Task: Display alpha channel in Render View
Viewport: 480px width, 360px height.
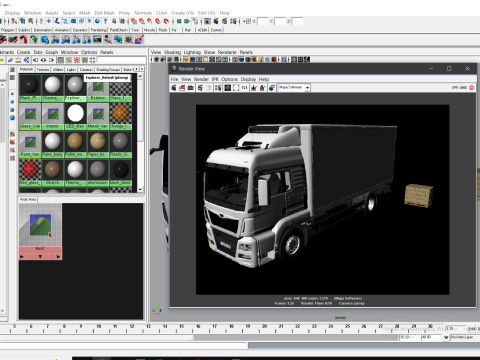Action: (x=236, y=88)
